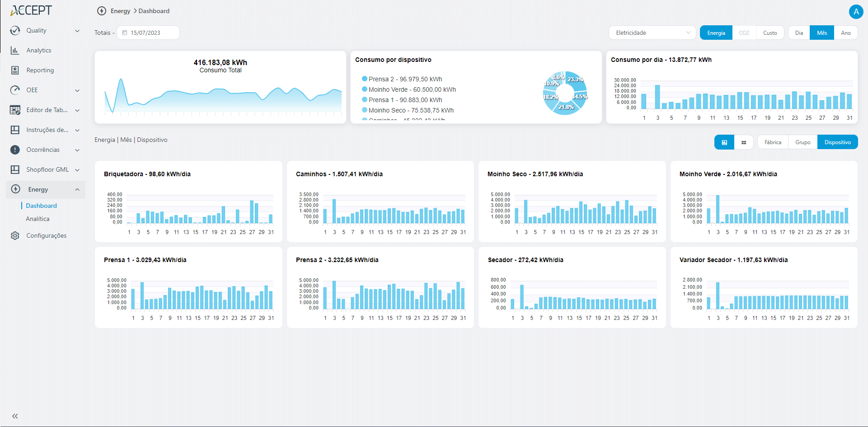
Task: Click the Prensa 2 legend color dot
Action: coord(364,79)
